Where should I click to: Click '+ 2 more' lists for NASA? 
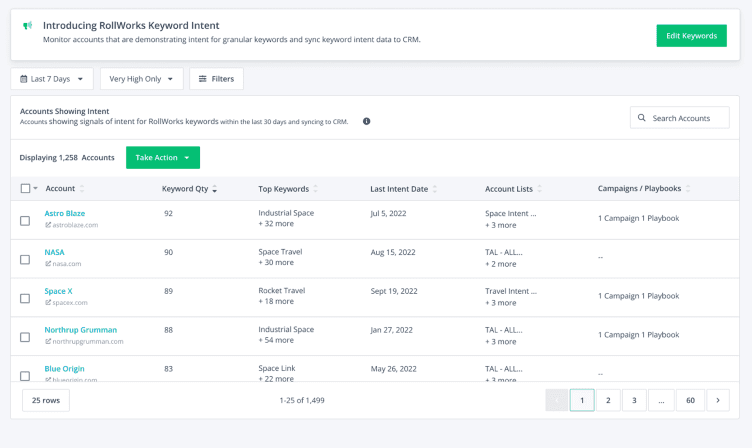pyautogui.click(x=501, y=264)
